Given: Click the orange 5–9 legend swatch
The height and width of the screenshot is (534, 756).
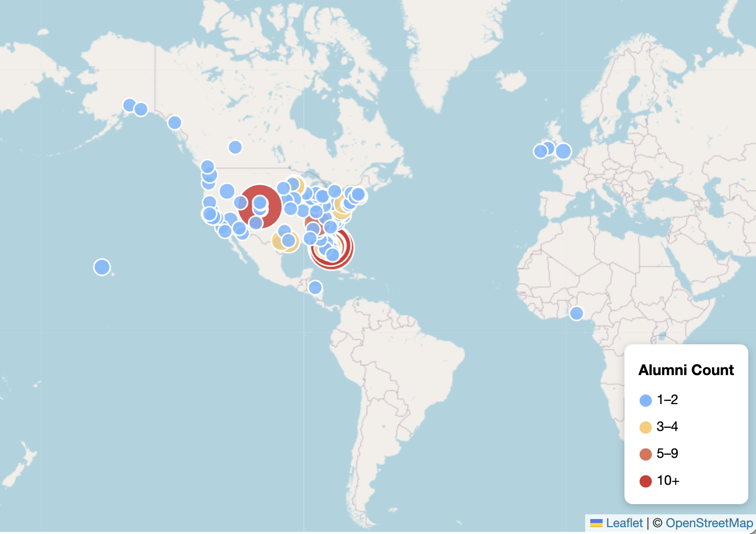Looking at the screenshot, I should coord(645,454).
